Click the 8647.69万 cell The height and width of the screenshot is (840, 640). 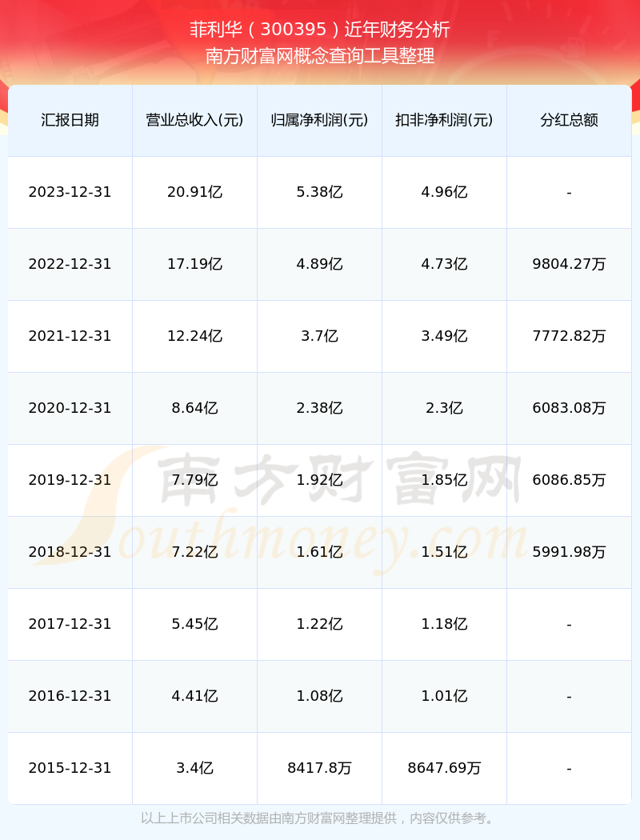445,768
